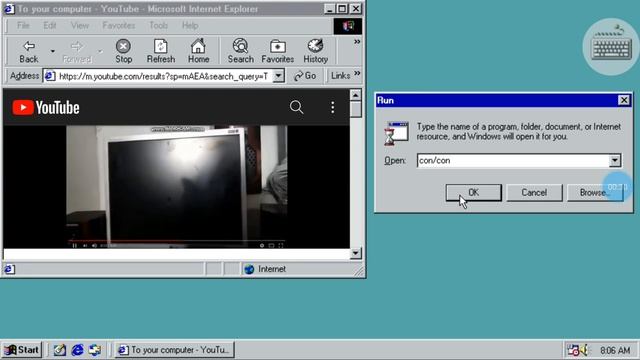
Task: Click the first quick launch icon beside Start
Action: click(x=60, y=350)
